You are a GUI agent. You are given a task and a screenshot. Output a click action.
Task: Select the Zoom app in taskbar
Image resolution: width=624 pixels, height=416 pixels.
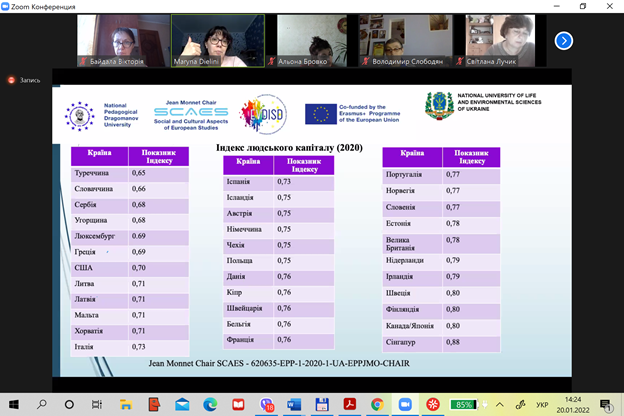point(405,405)
